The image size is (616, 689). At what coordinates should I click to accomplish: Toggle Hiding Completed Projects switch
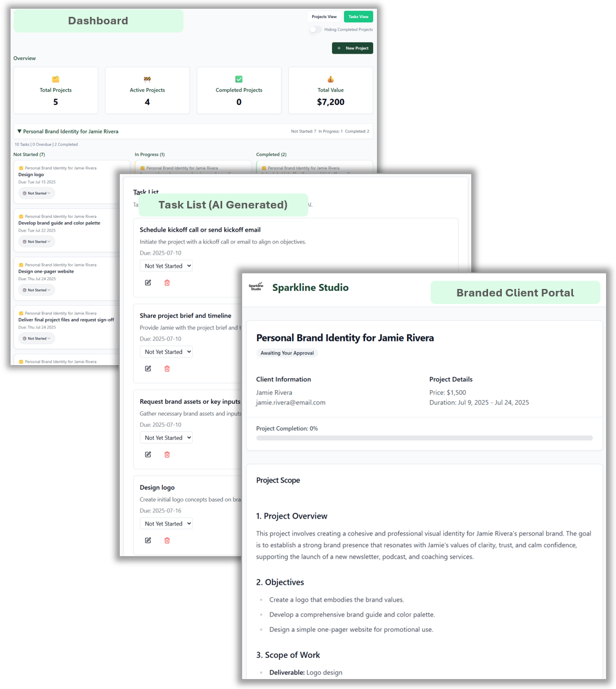[x=315, y=29]
